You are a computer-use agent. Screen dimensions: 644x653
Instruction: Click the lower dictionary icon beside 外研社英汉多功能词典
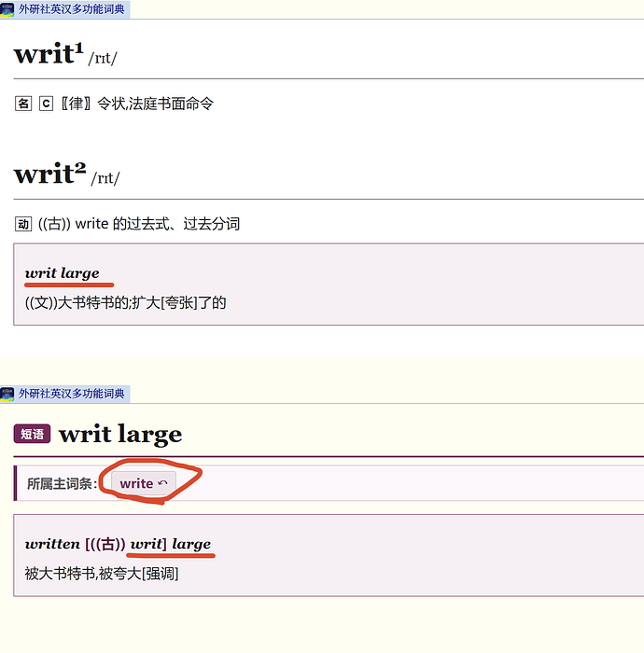[7, 394]
